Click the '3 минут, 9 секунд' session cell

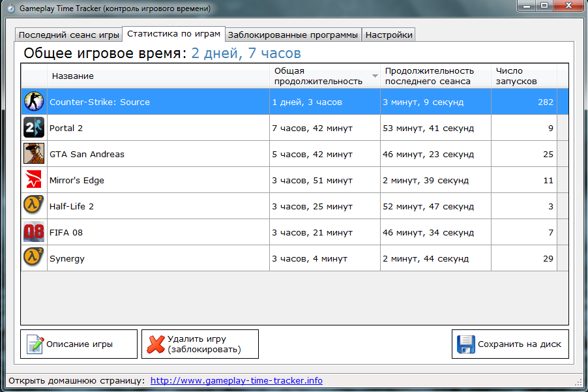coord(435,102)
